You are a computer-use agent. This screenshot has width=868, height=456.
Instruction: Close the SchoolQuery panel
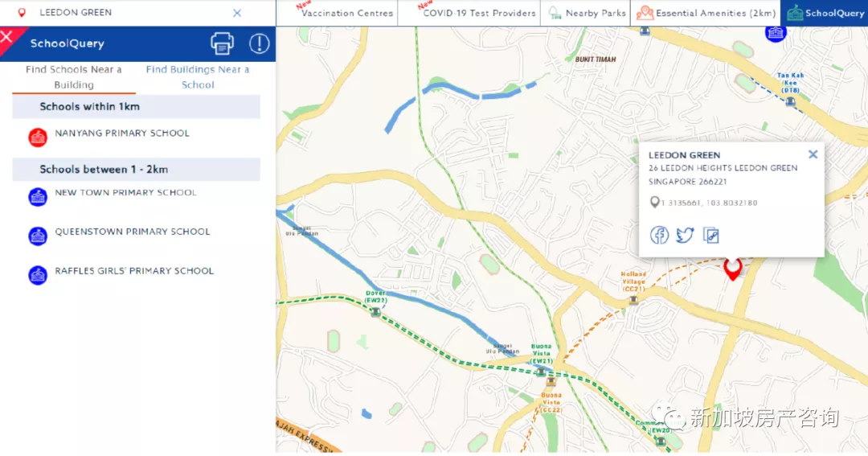pos(7,37)
